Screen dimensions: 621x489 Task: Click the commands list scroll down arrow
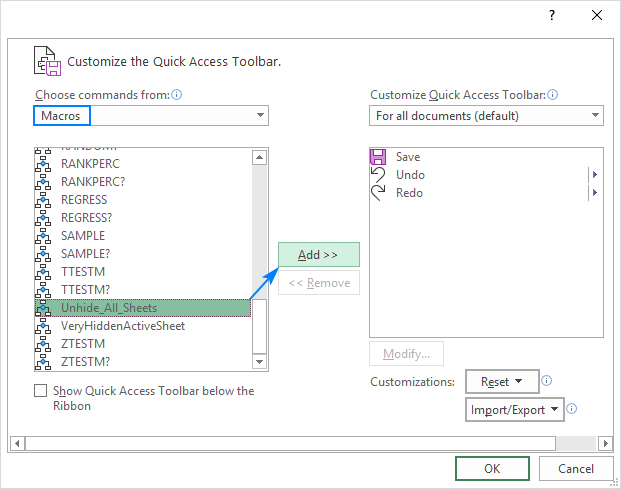click(x=260, y=362)
